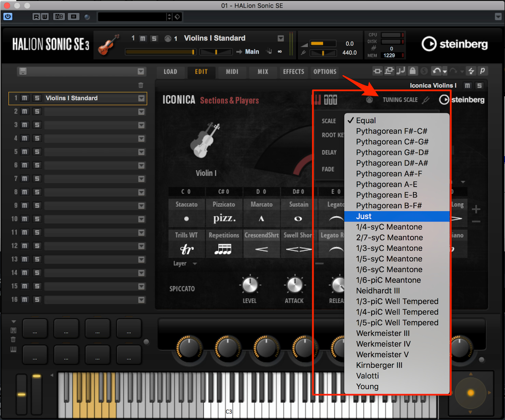
Task: Click the red piano keys page icon
Action: (x=316, y=100)
